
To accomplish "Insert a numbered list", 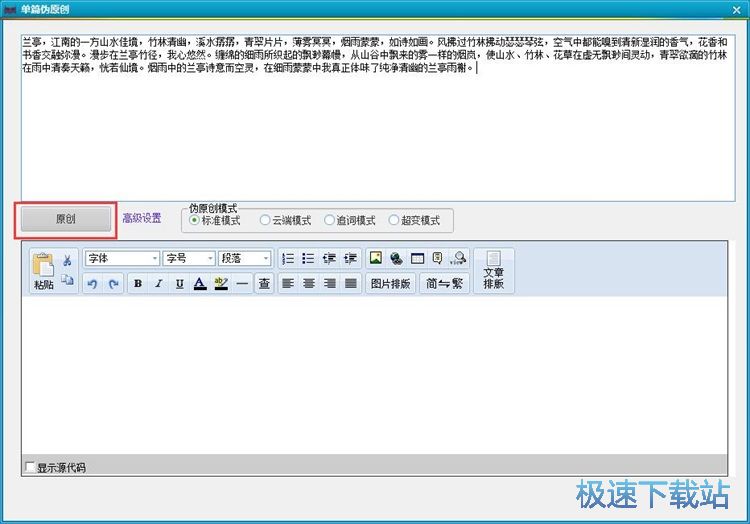I will (288, 259).
